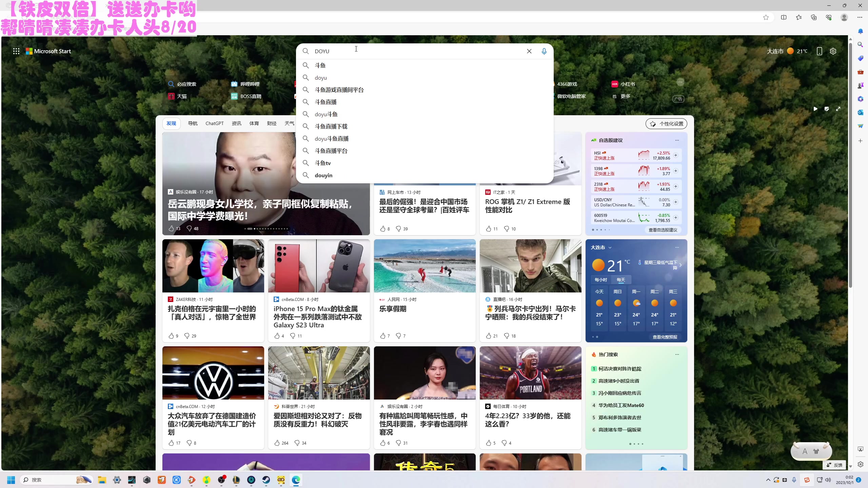
Task: Open Outlook in Edge sidebar
Action: pyautogui.click(x=860, y=112)
